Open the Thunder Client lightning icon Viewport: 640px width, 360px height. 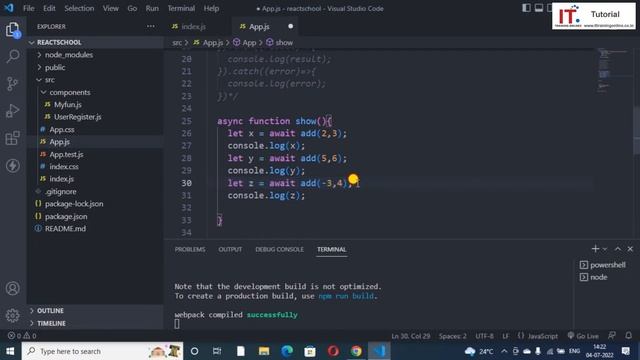coord(13,165)
